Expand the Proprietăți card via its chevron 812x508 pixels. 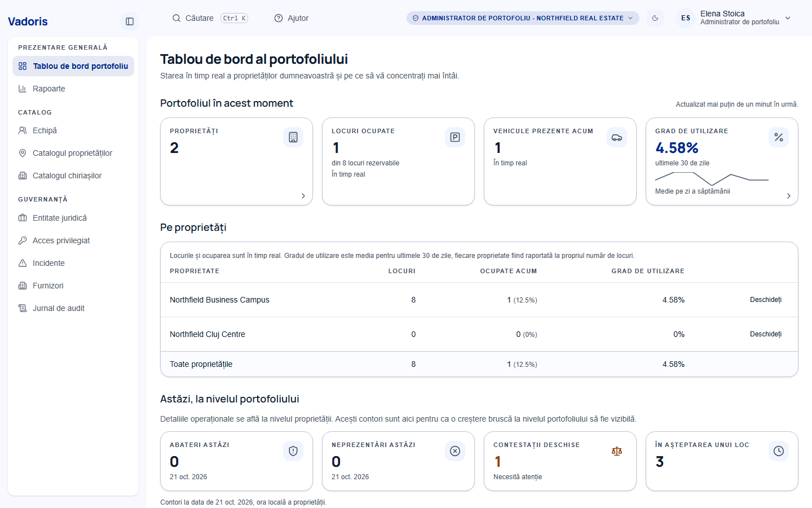pos(303,196)
